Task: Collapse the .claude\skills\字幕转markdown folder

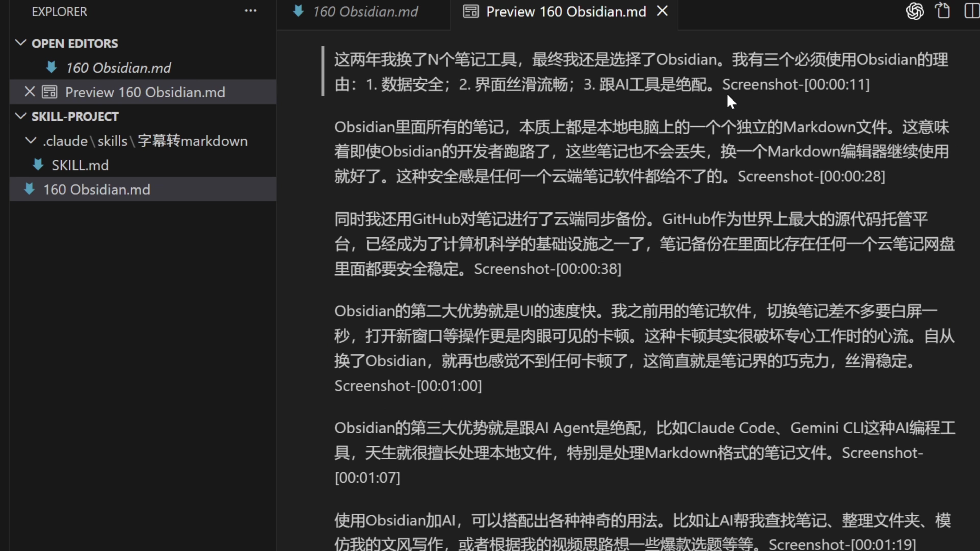Action: [30, 141]
